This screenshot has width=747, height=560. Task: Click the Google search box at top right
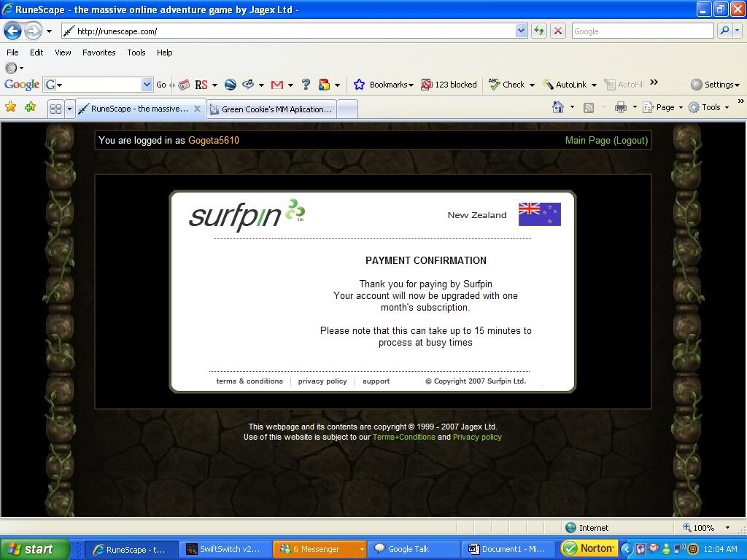point(642,31)
